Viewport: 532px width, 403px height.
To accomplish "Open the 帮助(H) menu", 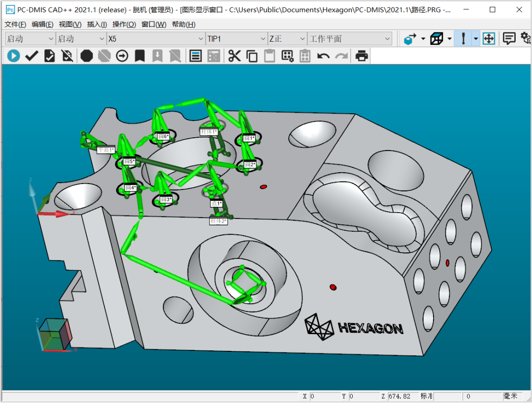I will (x=184, y=25).
